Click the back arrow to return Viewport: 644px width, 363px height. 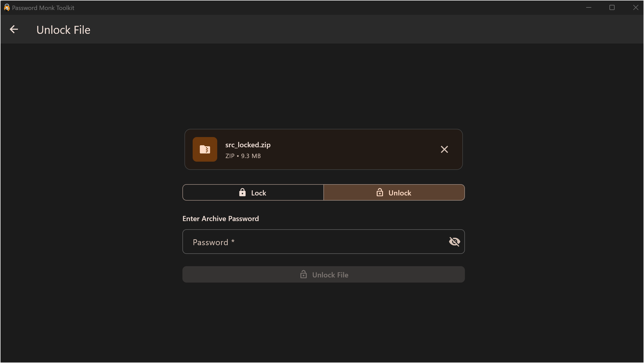14,29
